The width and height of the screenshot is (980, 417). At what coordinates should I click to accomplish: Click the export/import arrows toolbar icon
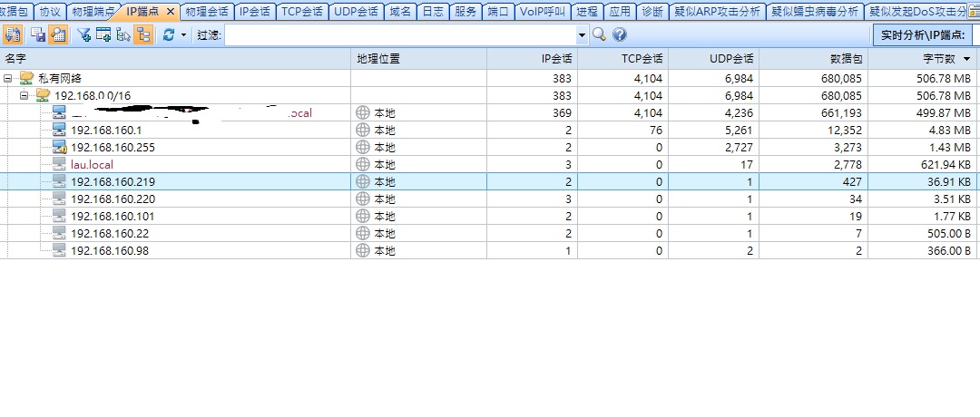pyautogui.click(x=13, y=35)
